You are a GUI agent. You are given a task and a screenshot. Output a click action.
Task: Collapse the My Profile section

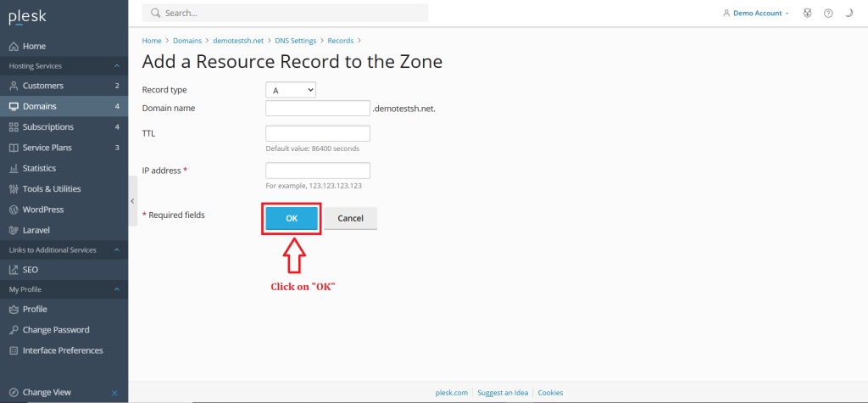point(117,289)
